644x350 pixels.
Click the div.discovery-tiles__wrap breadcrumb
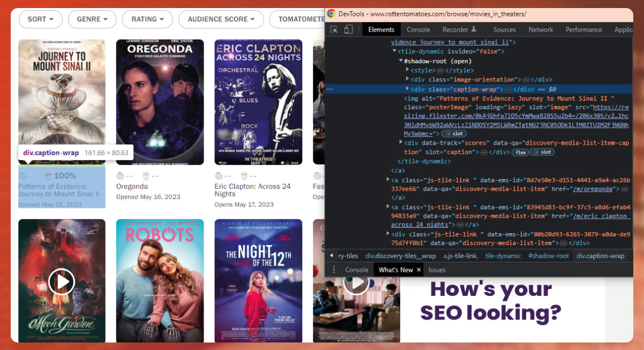(401, 256)
